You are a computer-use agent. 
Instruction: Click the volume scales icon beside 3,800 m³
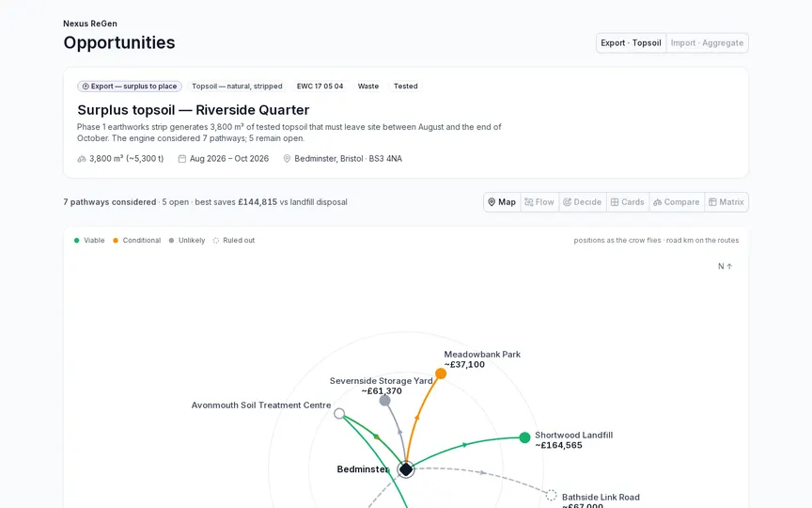82,159
